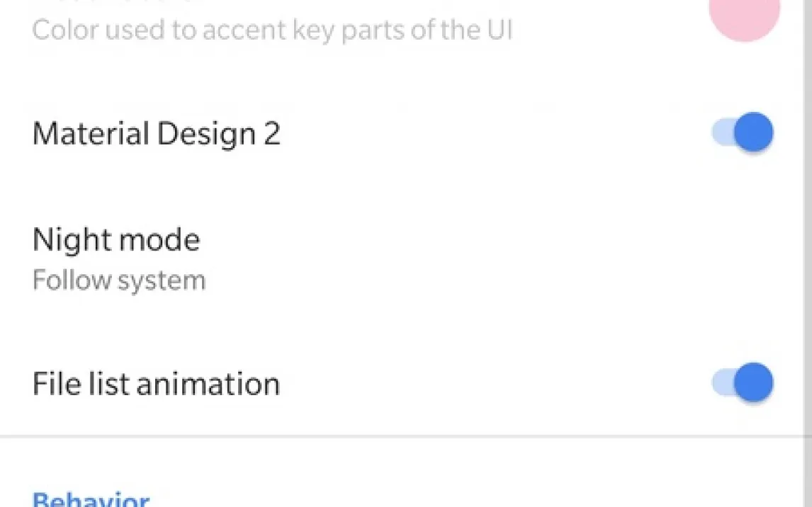
Task: Click the Material Design 2 label
Action: 157,134
